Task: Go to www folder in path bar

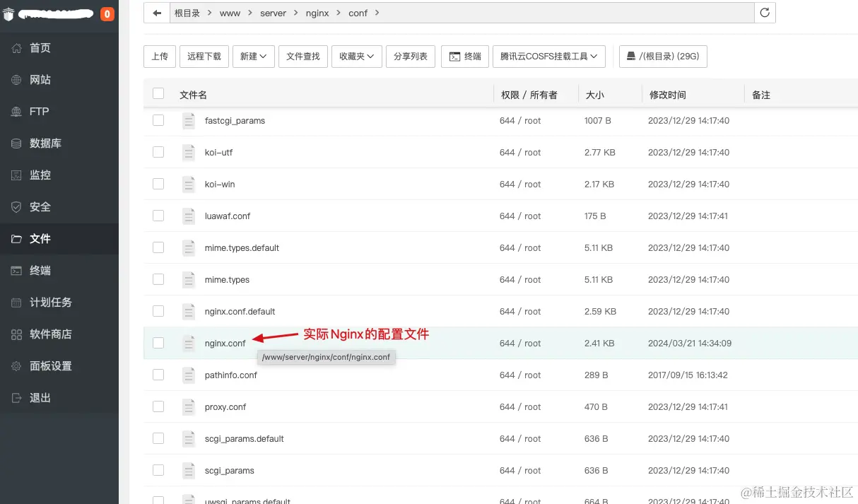Action: (230, 13)
